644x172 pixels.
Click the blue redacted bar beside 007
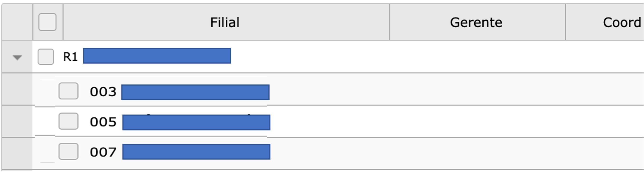pyautogui.click(x=196, y=152)
